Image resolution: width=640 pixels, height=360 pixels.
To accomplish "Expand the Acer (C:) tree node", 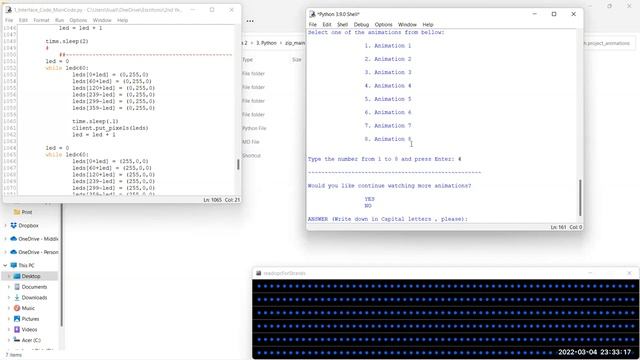I will pyautogui.click(x=9, y=340).
